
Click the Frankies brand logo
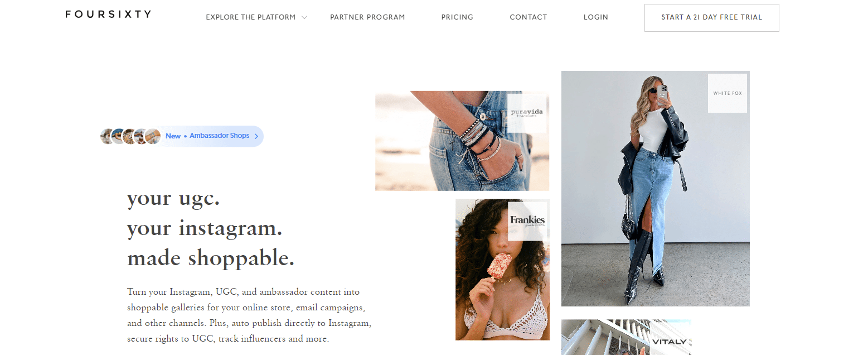(x=527, y=221)
